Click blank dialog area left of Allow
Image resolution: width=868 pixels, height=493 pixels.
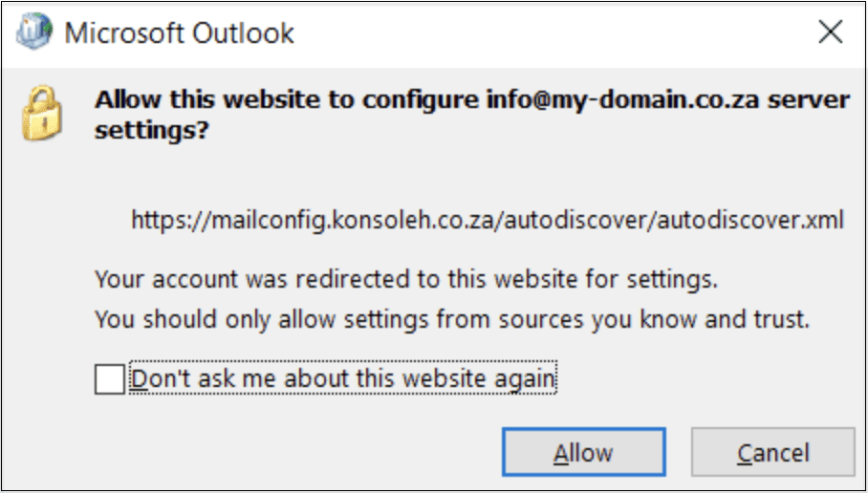click(x=287, y=451)
